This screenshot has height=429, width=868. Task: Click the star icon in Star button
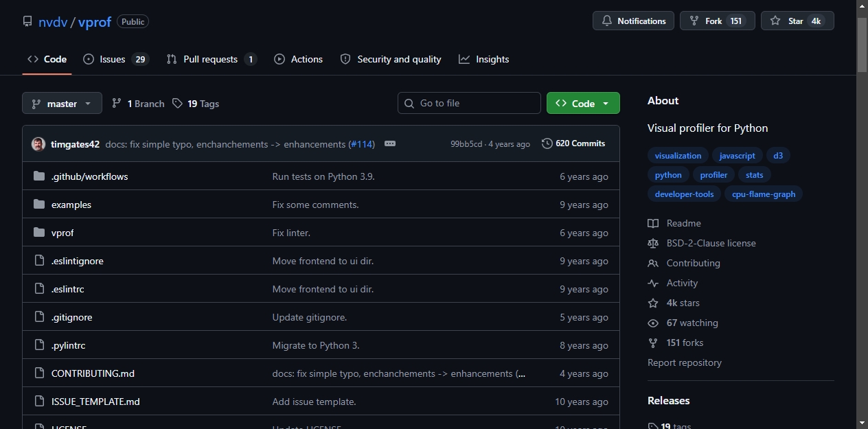pyautogui.click(x=775, y=21)
